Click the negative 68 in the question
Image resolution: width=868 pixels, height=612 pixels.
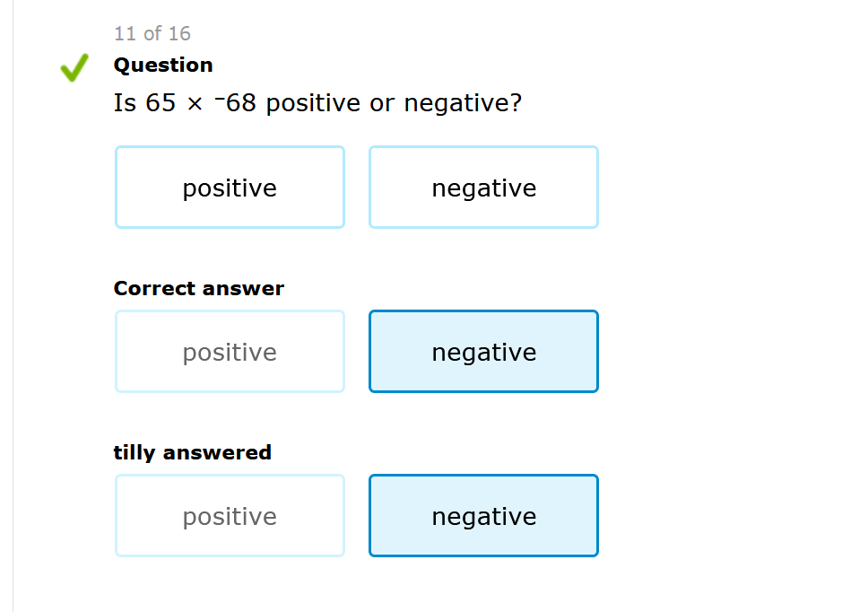[237, 104]
